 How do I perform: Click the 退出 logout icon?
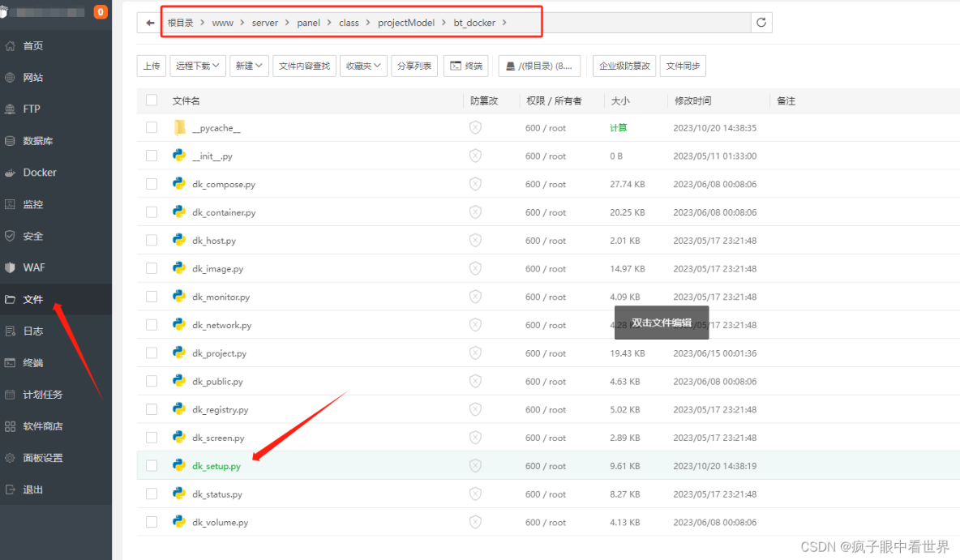coord(10,489)
